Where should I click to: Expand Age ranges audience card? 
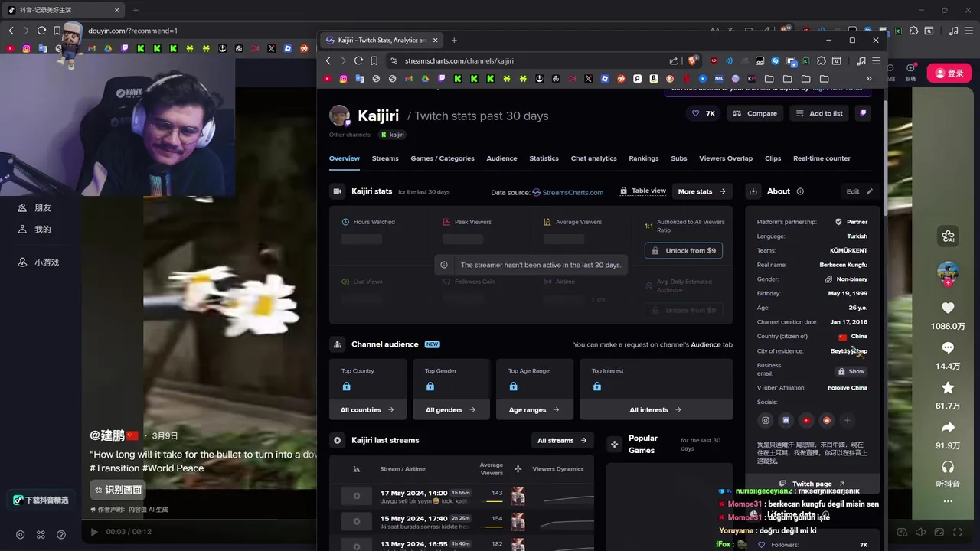[534, 409]
